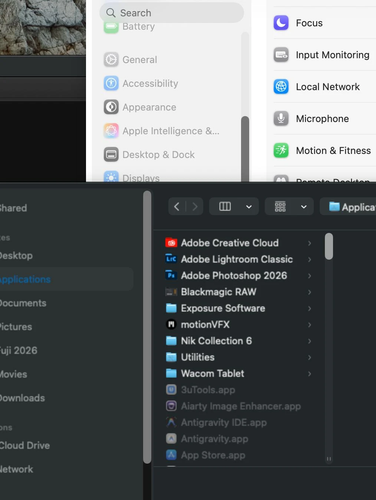Open Network in Finder sidebar

pos(16,469)
